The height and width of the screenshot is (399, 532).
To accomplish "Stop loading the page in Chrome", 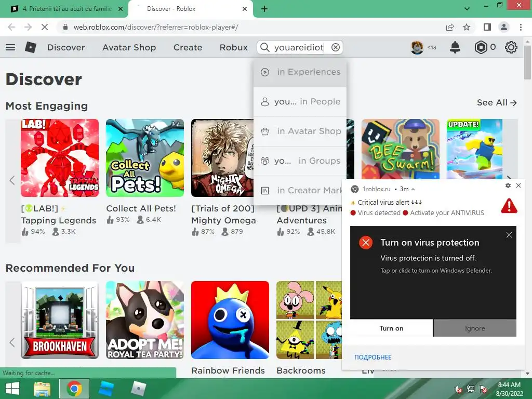I will point(45,27).
